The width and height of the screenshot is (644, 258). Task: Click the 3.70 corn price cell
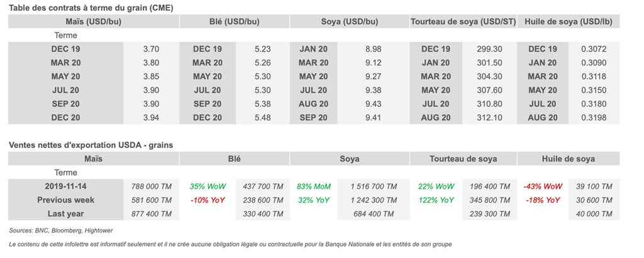point(151,49)
